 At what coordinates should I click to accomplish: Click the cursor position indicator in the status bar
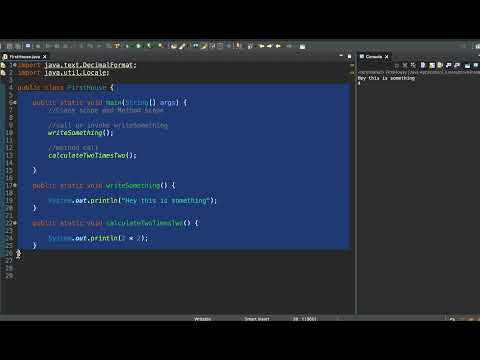click(304, 319)
